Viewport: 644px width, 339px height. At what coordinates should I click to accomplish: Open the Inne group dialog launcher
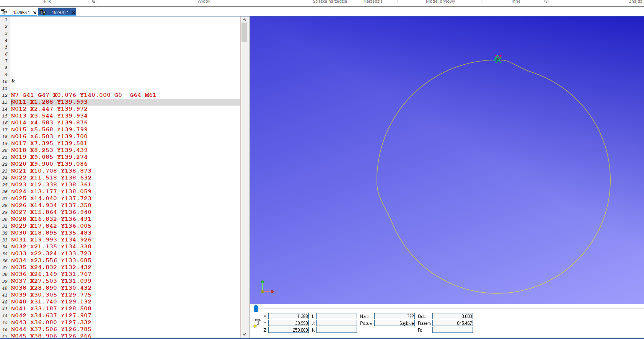tap(546, 2)
